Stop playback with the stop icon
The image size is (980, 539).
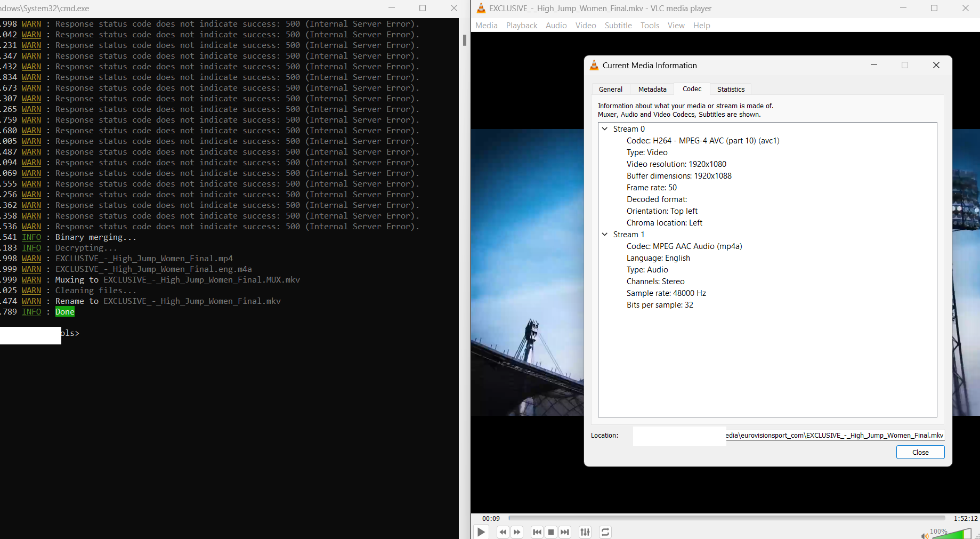551,532
